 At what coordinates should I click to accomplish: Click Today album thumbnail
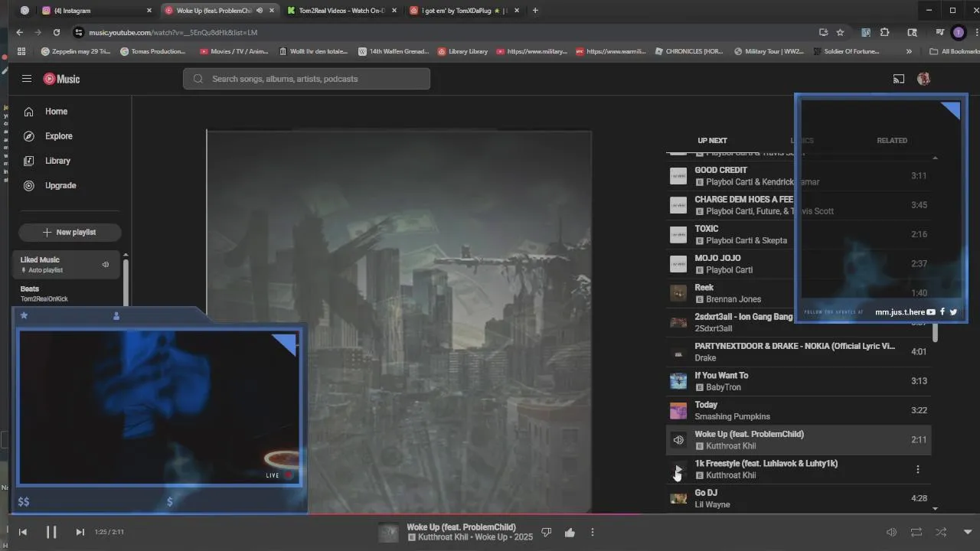click(678, 410)
